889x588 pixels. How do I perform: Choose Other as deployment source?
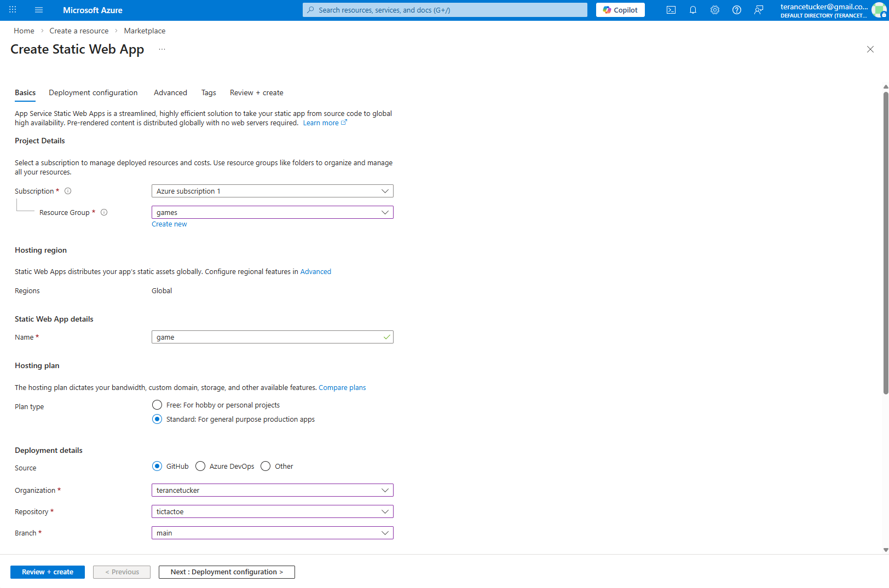[265, 466]
